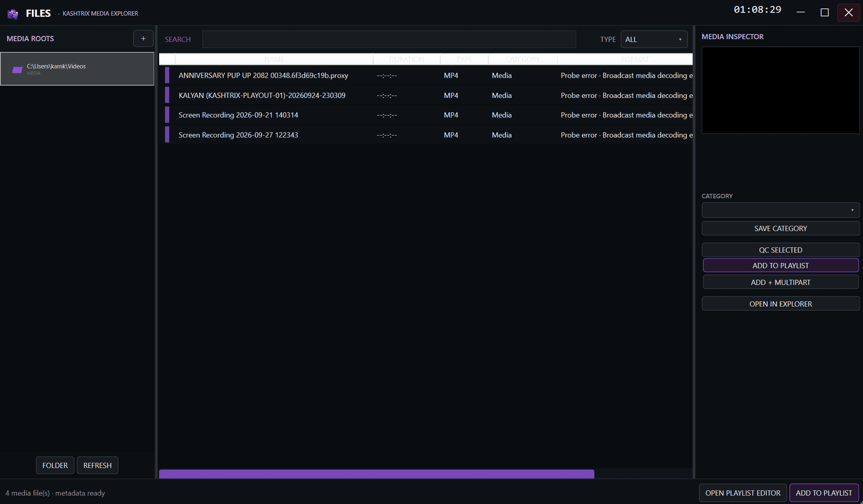Click MP4 type cell of KALYAN row
Viewport: 863px width, 504px height.
[451, 95]
